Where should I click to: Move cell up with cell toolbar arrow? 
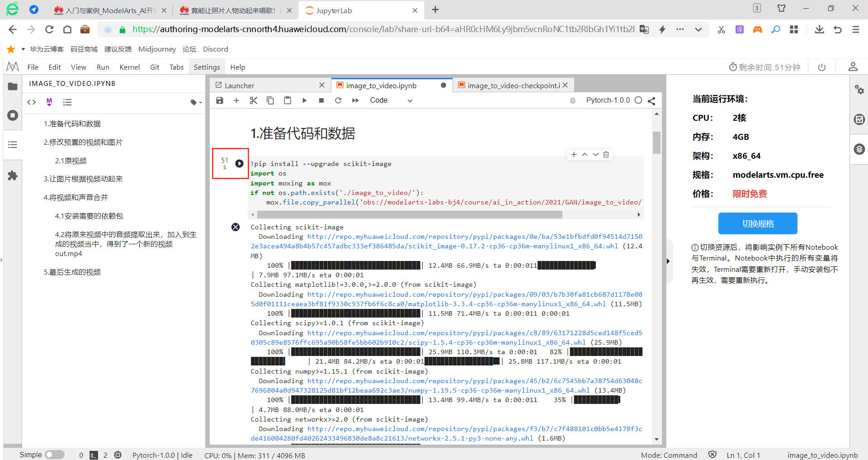(x=585, y=155)
